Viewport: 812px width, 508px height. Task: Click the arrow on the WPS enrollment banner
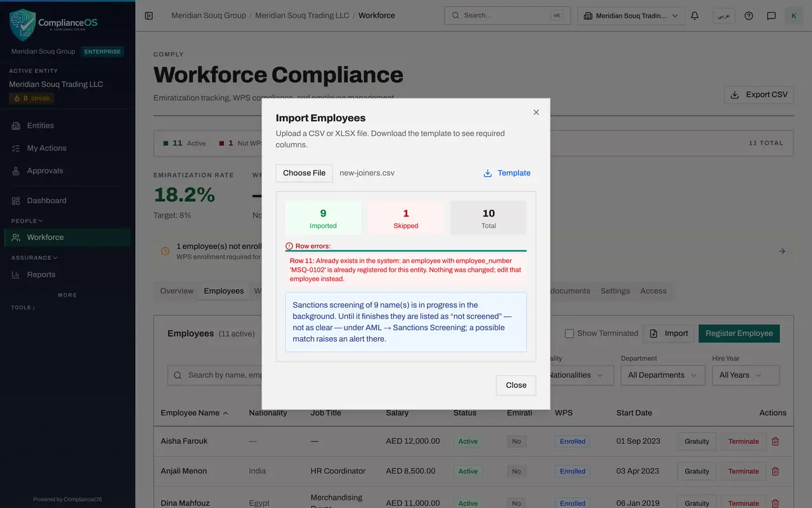(782, 251)
